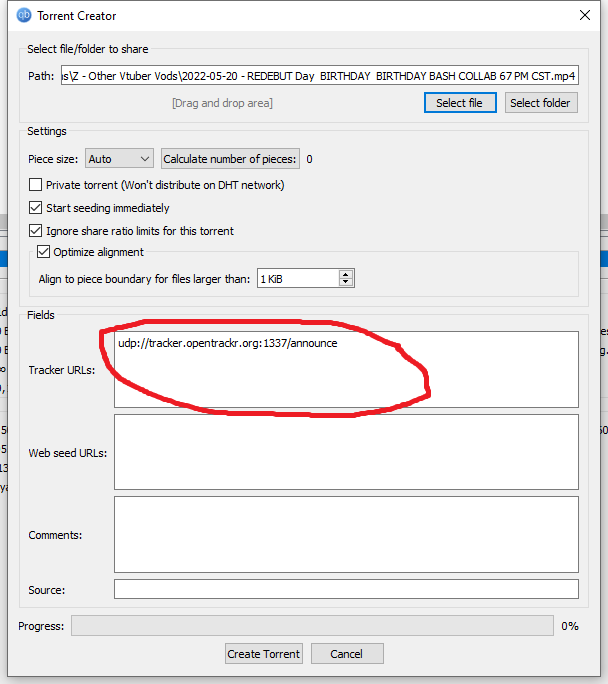
Task: Click the 1 KiB alignment size field
Action: pyautogui.click(x=297, y=279)
